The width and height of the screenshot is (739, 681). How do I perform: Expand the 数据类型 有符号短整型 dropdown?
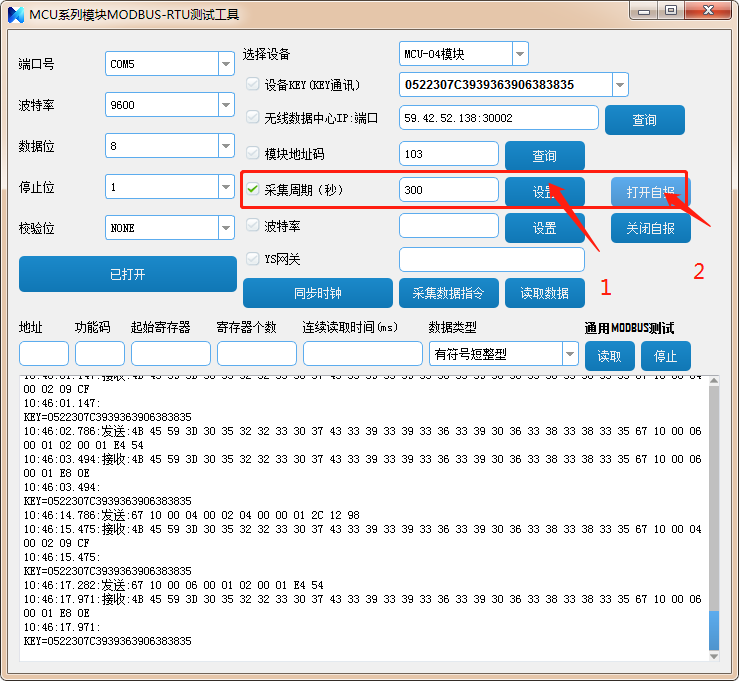tap(569, 354)
